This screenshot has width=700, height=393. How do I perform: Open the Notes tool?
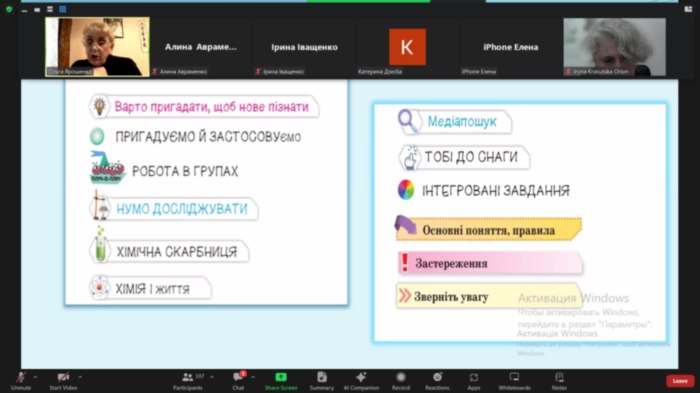[559, 381]
